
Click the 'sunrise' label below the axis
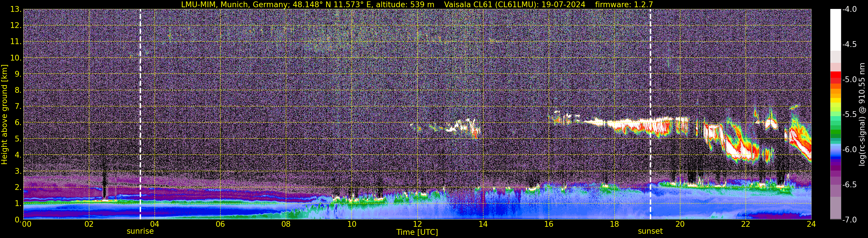click(x=140, y=231)
